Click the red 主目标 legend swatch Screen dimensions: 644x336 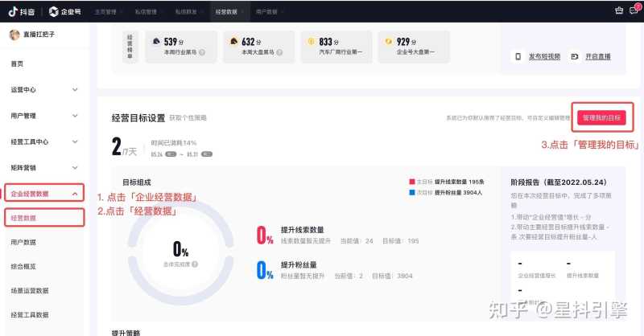(412, 182)
